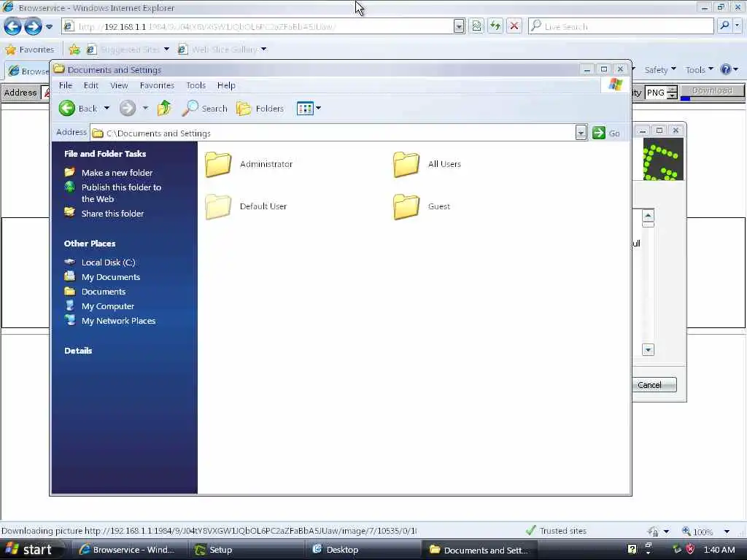Click the IE Help question mark icon
This screenshot has width=747, height=560.
[x=726, y=69]
